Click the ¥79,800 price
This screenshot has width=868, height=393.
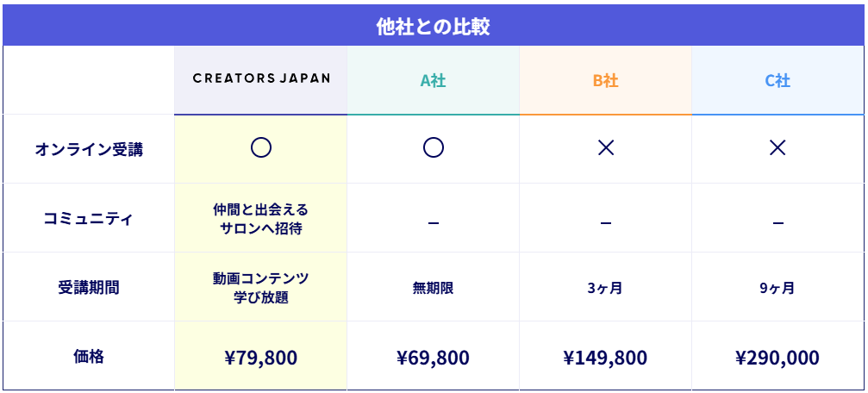[x=261, y=358]
